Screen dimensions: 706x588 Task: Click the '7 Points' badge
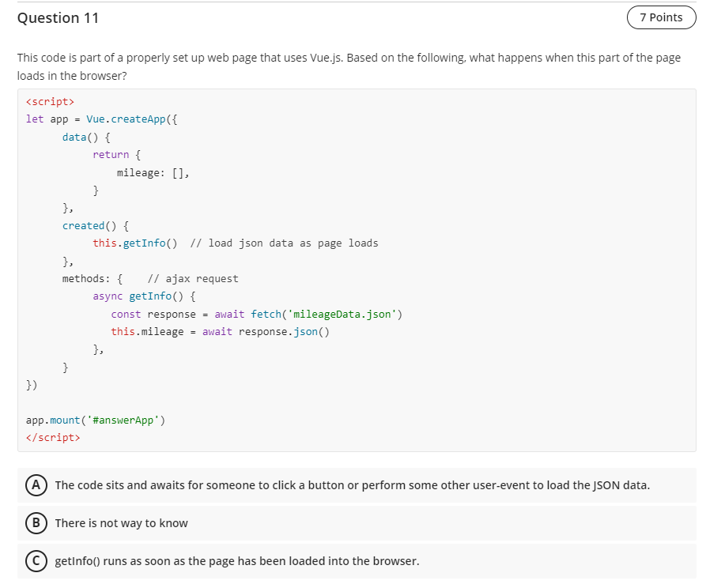click(x=661, y=17)
